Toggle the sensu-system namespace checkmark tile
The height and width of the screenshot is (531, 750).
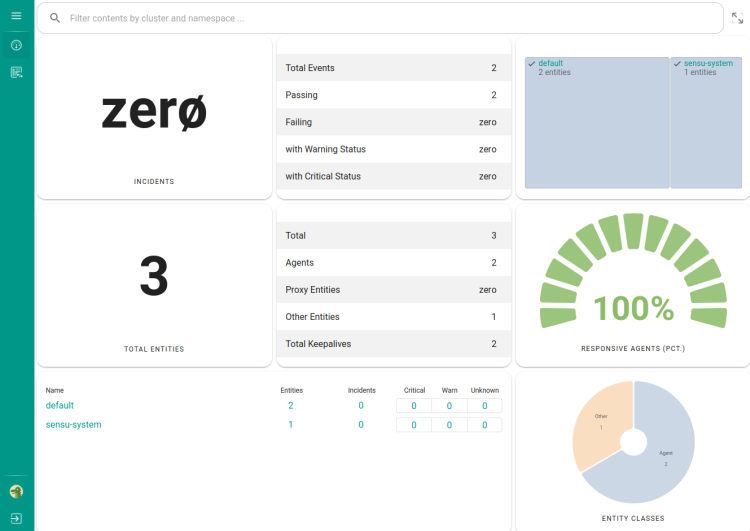point(706,122)
